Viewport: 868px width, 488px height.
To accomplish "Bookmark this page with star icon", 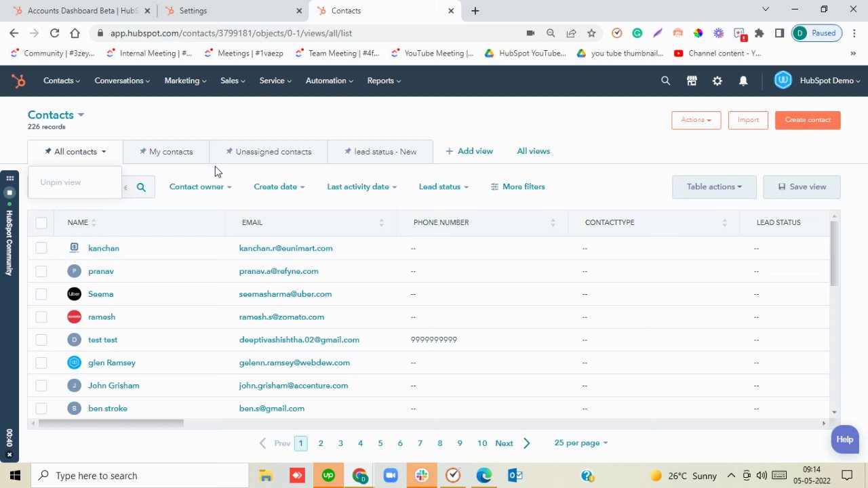I will (x=591, y=33).
